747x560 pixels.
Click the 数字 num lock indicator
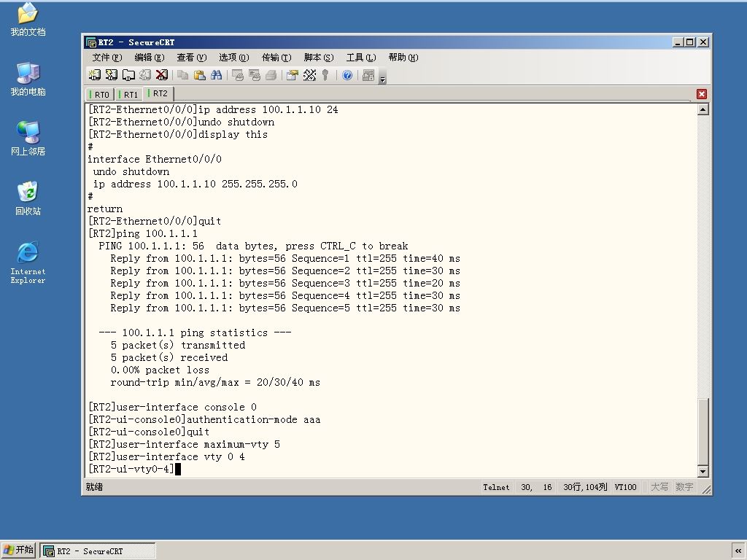click(x=684, y=487)
